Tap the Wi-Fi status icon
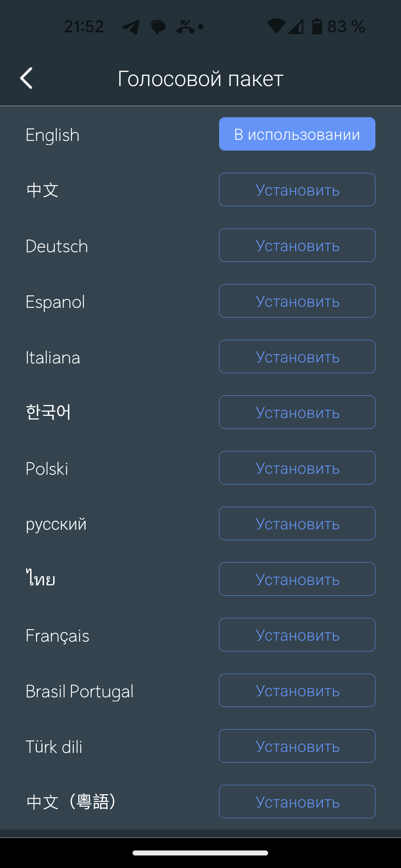This screenshot has height=868, width=401. point(276,27)
